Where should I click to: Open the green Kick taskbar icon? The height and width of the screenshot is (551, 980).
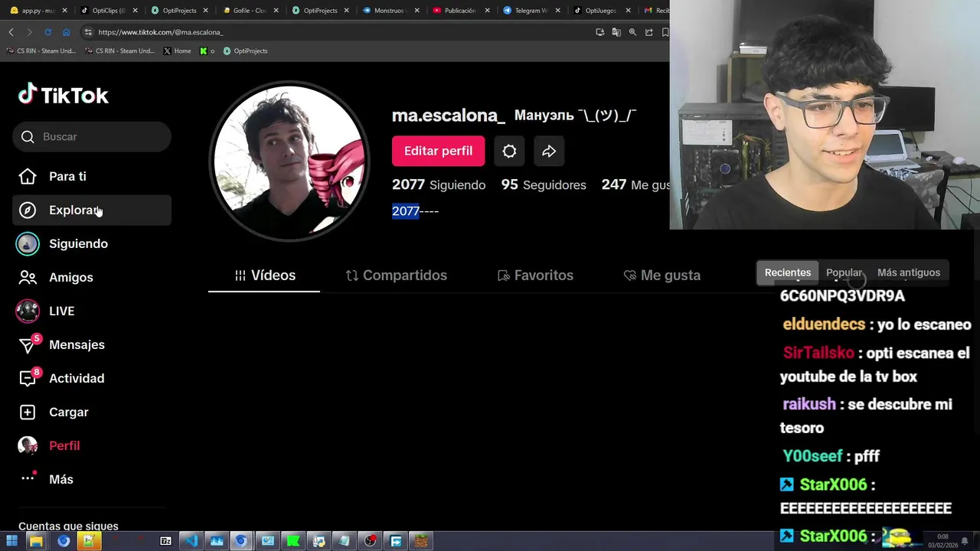(293, 541)
